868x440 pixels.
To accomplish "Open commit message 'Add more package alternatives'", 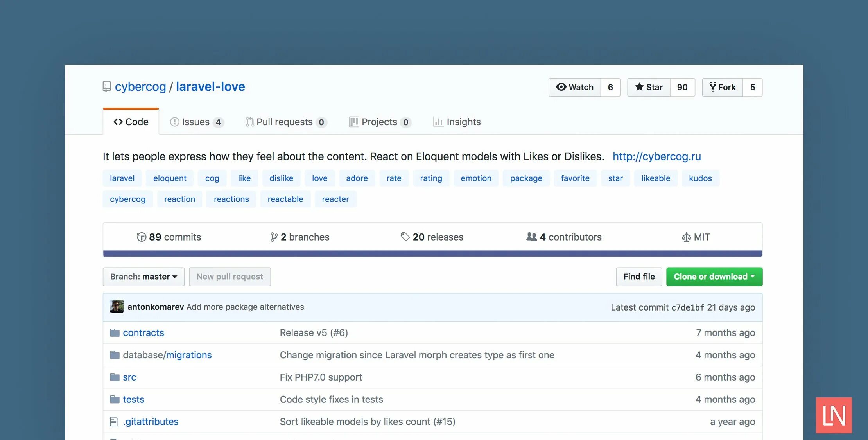I will pyautogui.click(x=245, y=307).
